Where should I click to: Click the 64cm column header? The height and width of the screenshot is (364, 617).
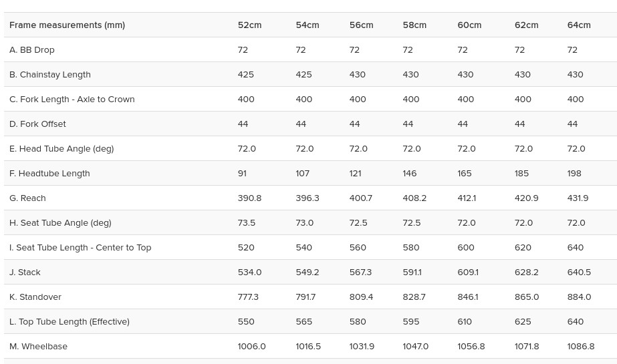[x=579, y=25]
